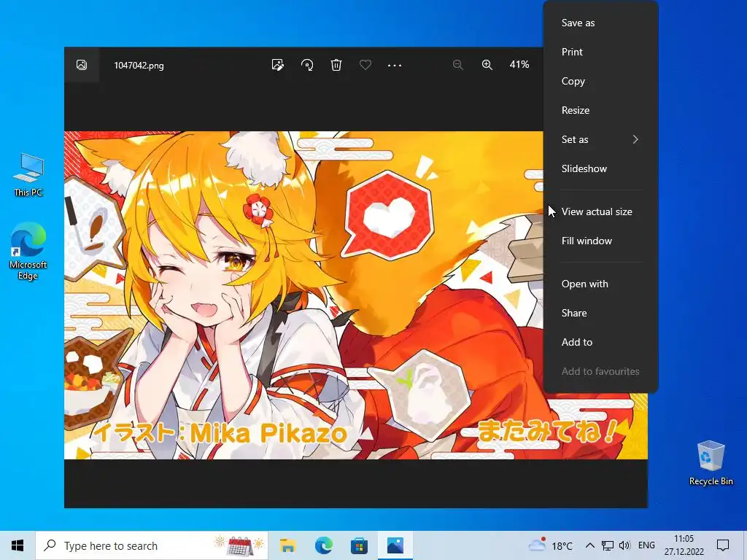
Task: Start Slideshow from the menu
Action: [x=601, y=168]
